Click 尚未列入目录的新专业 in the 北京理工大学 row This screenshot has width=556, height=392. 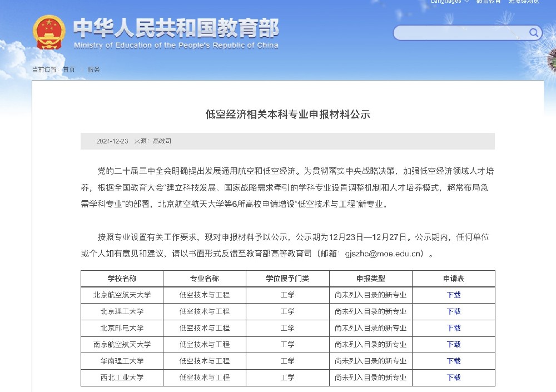[370, 311]
